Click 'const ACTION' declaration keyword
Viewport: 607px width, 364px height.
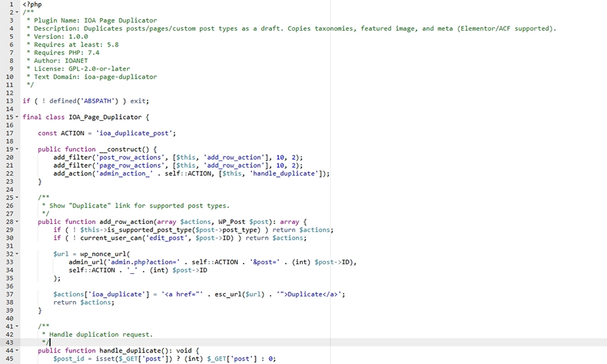47,133
